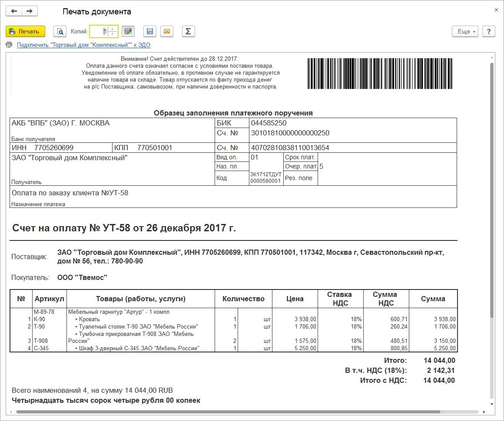Go back with the left arrow button
504x421 pixels.
click(14, 11)
